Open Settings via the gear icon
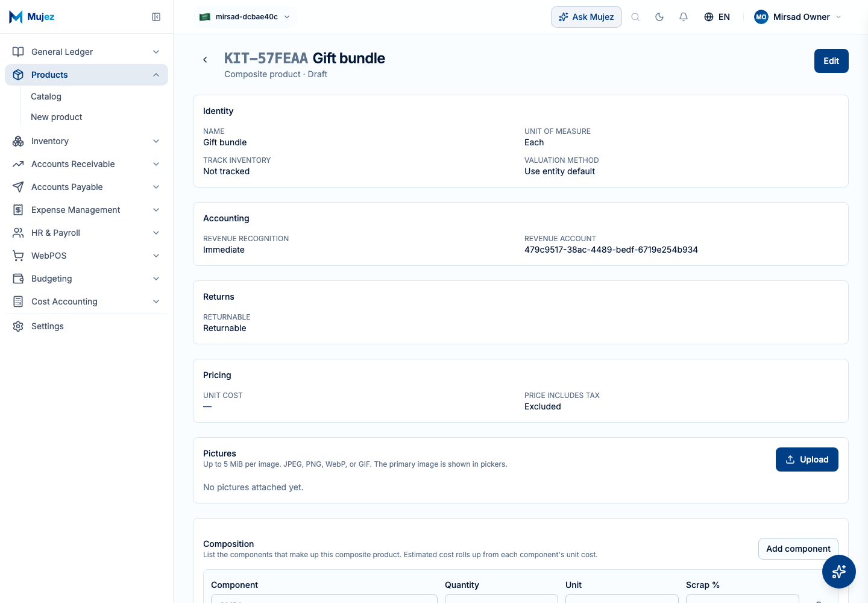Image resolution: width=868 pixels, height=603 pixels. 18,326
